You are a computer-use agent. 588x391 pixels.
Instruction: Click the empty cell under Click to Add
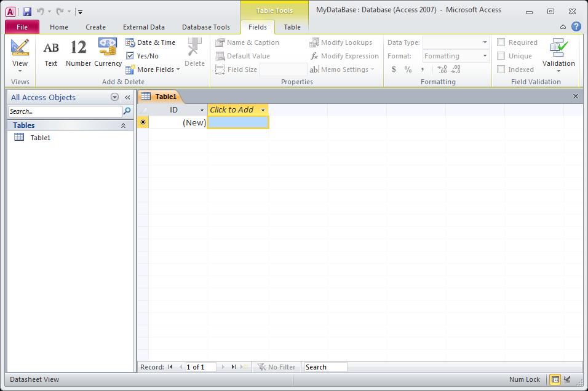coord(238,122)
